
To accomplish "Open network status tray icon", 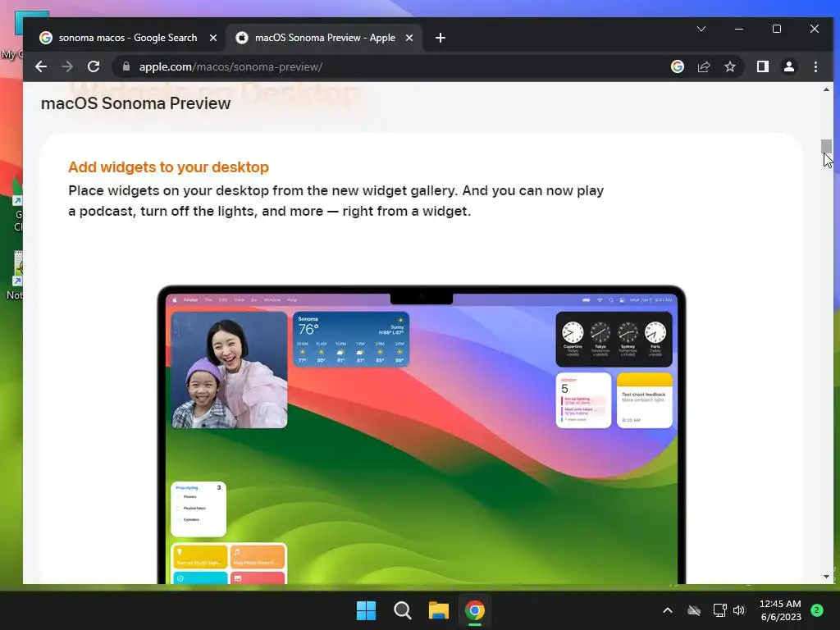I will (719, 610).
